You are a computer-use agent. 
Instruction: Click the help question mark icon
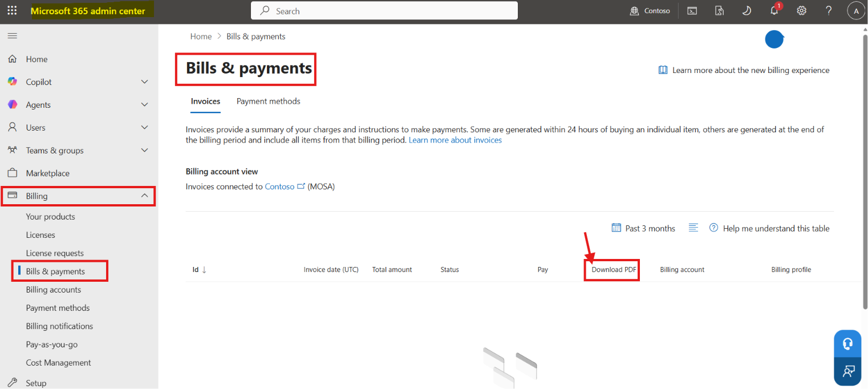(x=829, y=11)
